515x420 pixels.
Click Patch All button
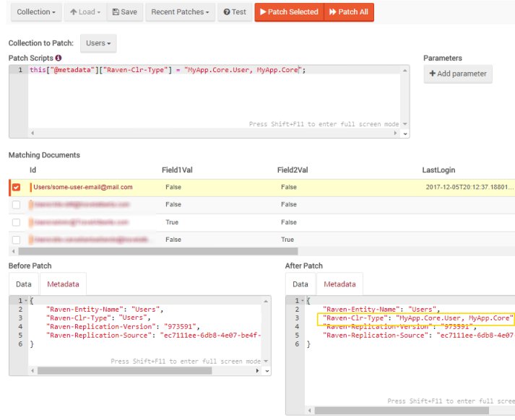(349, 12)
